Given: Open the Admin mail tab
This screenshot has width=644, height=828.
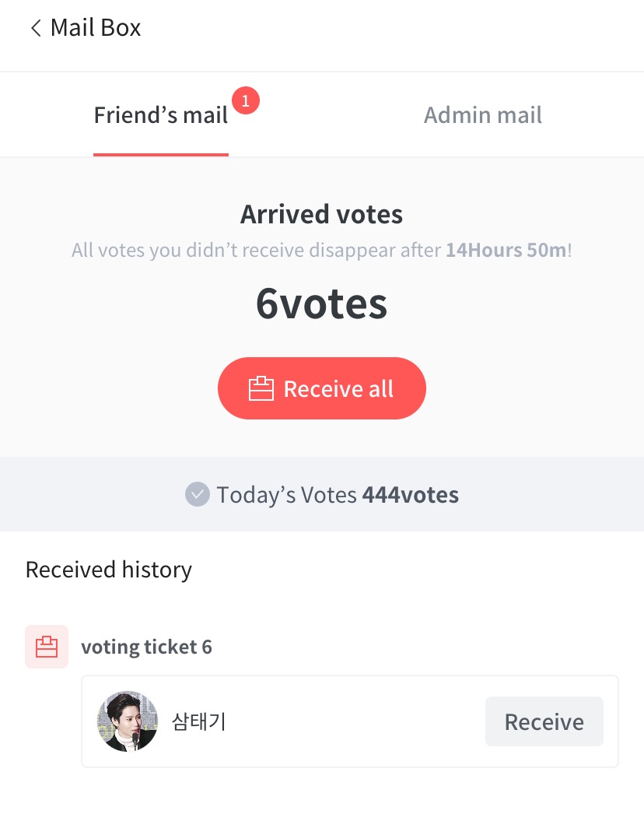Looking at the screenshot, I should [482, 115].
